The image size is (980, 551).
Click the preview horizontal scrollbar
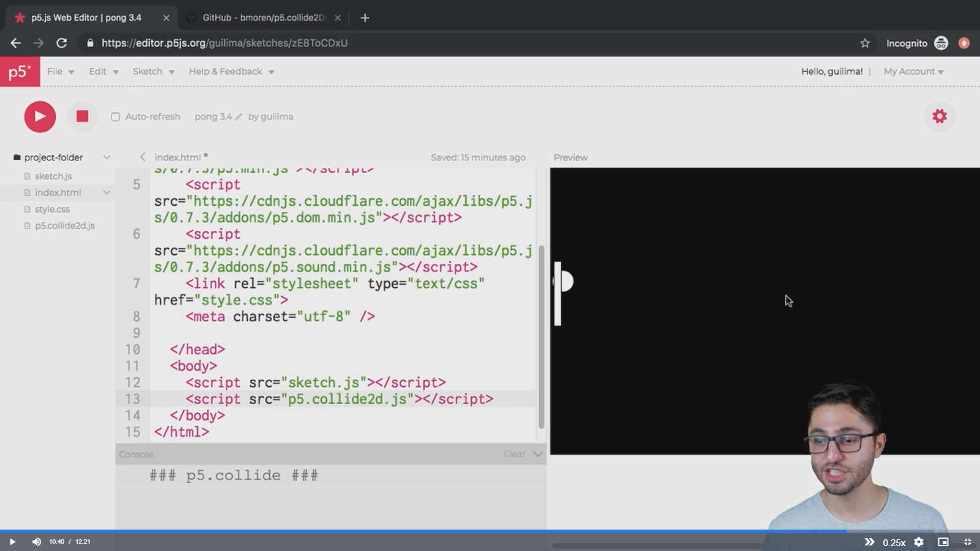point(658,545)
